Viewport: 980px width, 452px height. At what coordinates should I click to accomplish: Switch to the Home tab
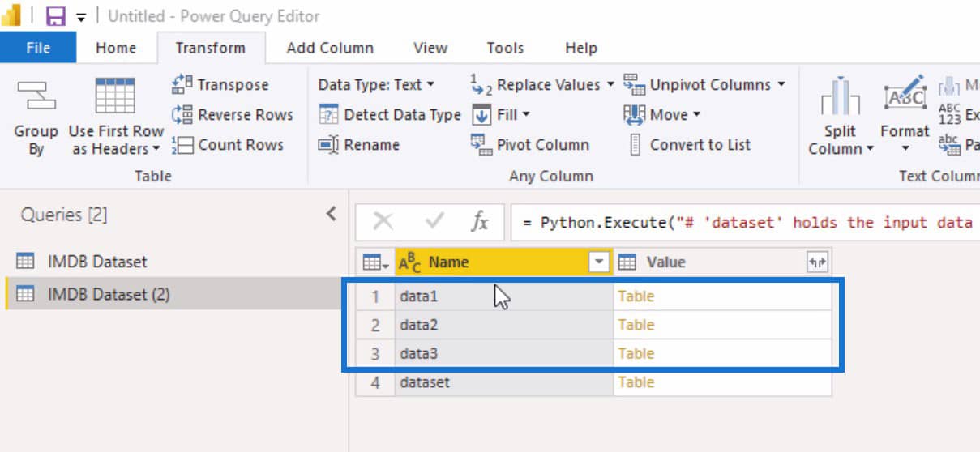point(116,48)
